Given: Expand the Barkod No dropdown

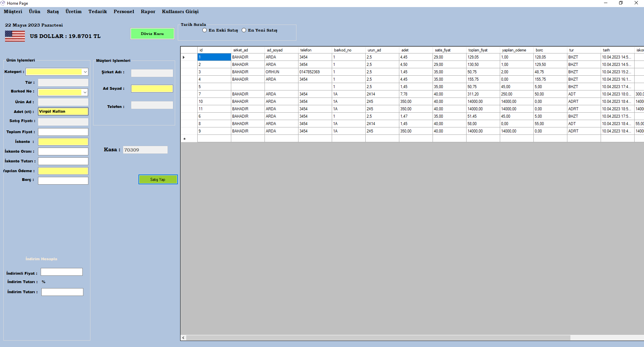Looking at the screenshot, I should point(85,92).
